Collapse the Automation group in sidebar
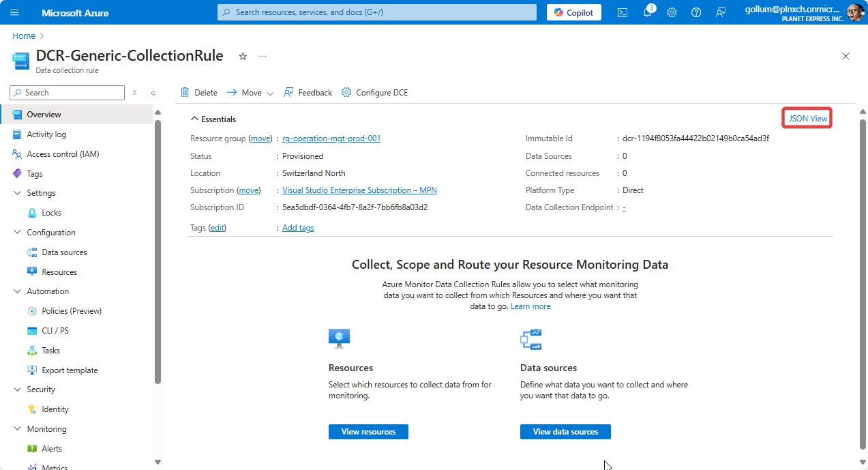This screenshot has width=868, height=470. (x=18, y=291)
